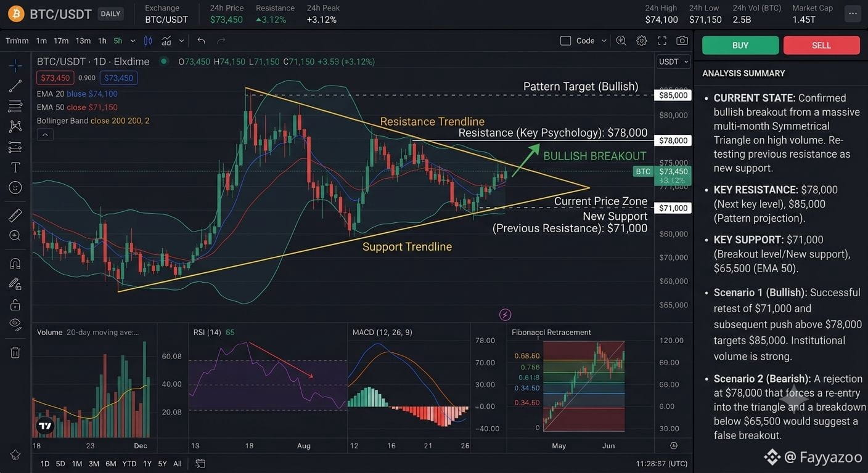868x473 pixels.
Task: Open the USDT currency dropdown
Action: pos(673,62)
